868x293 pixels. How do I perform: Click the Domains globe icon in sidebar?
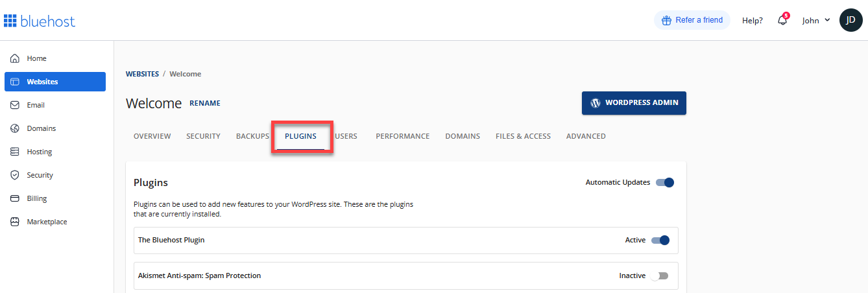[x=15, y=128]
